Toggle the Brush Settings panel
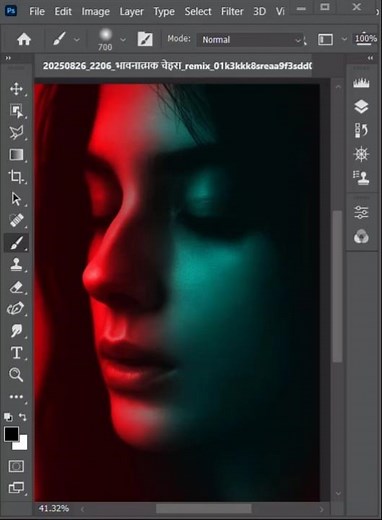 (x=145, y=39)
